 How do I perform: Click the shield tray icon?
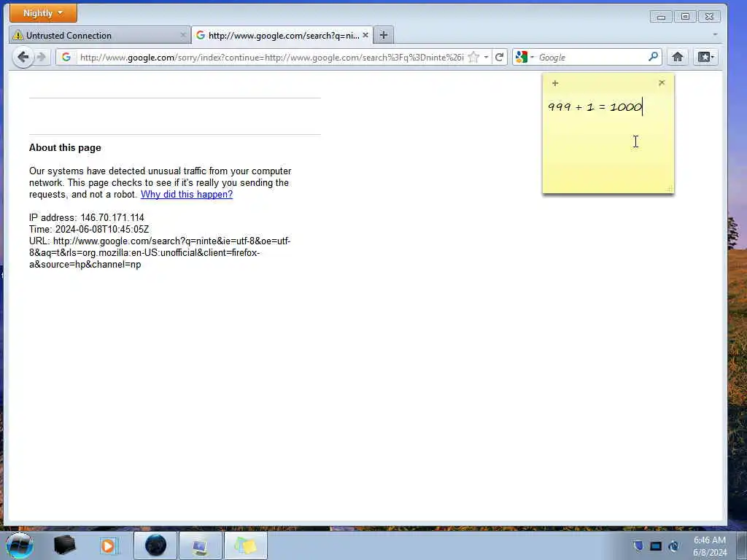point(638,545)
